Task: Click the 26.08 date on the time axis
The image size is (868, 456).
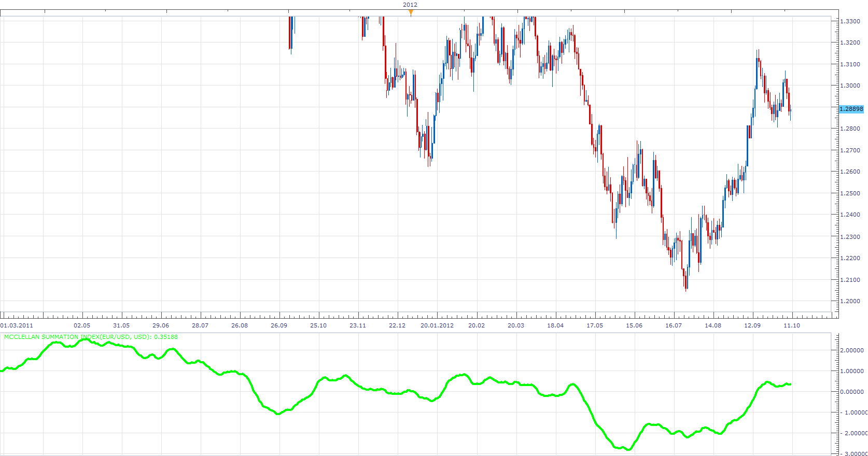Action: (x=240, y=325)
